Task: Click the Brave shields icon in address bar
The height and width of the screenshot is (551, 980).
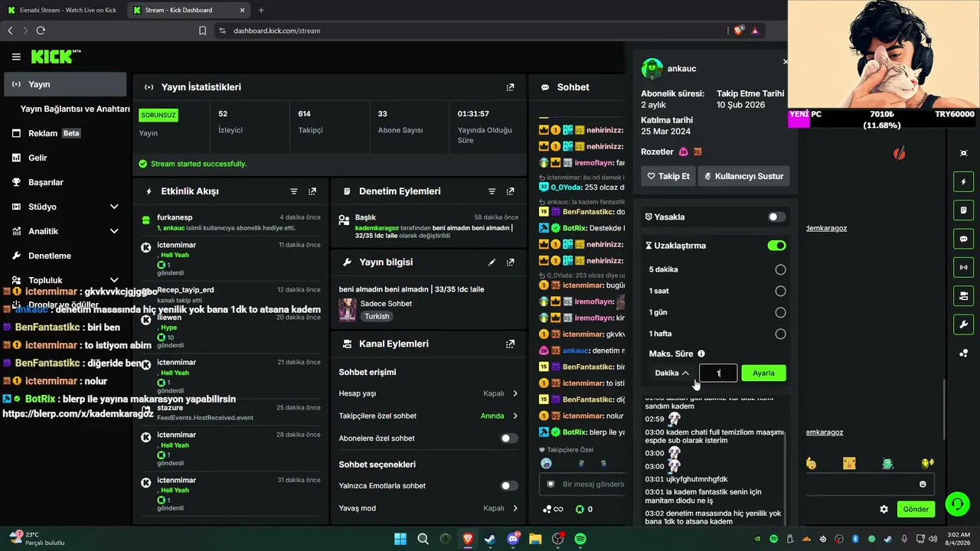Action: click(x=738, y=31)
